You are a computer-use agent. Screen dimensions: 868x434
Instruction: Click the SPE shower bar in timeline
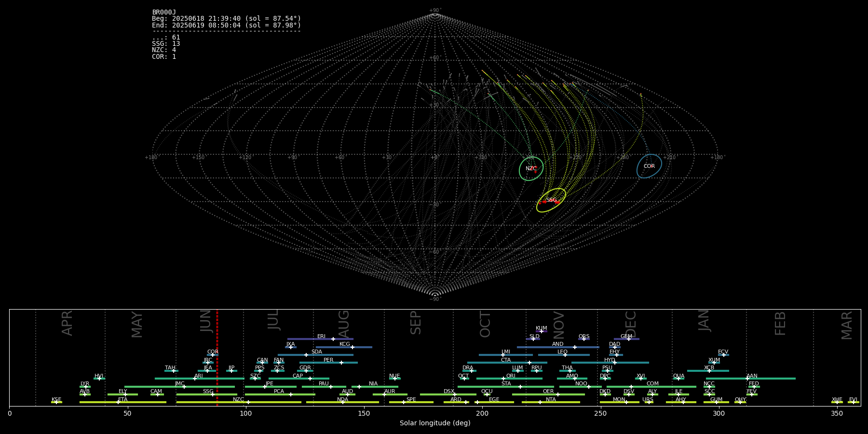[411, 402]
